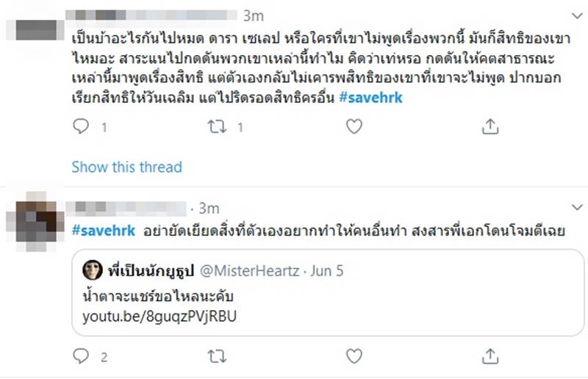Reply to the second tweet
The width and height of the screenshot is (588, 379).
(x=81, y=357)
